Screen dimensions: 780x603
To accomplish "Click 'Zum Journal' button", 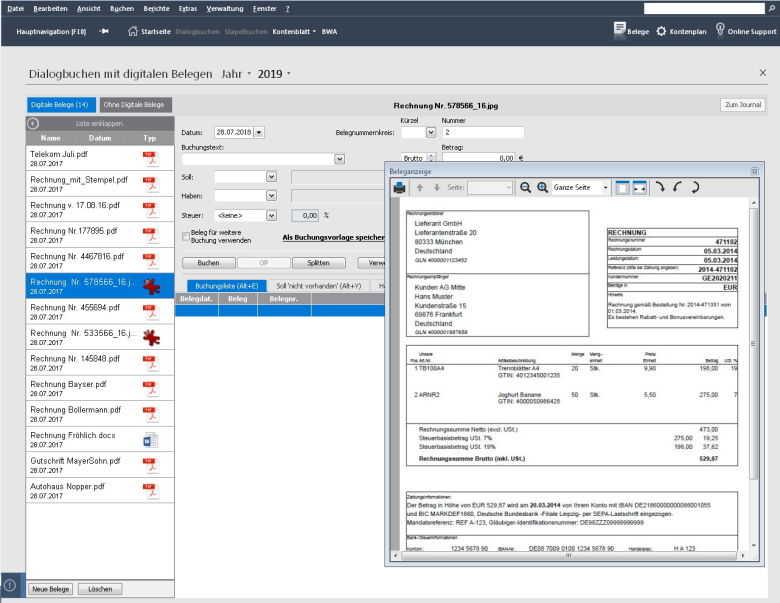I will tap(743, 105).
